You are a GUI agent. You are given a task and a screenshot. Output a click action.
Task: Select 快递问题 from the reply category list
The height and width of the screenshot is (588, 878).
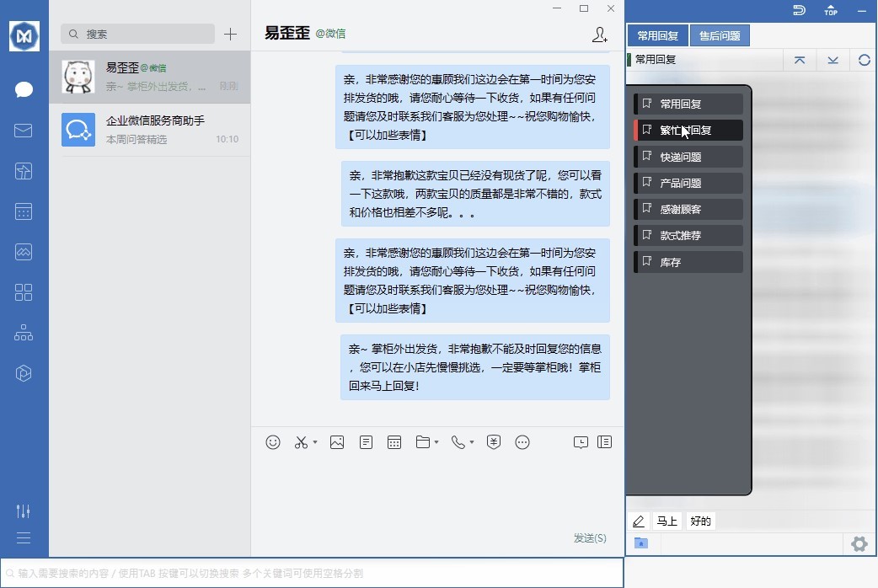pos(688,156)
